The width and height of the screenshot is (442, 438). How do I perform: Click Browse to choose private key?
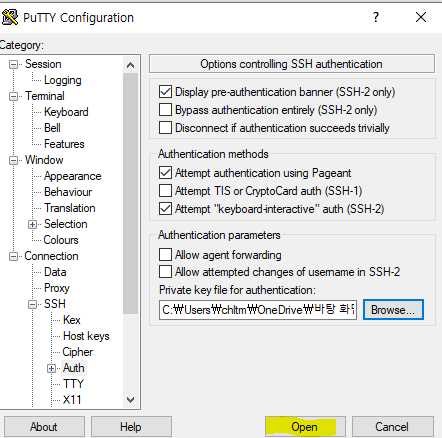tap(393, 310)
